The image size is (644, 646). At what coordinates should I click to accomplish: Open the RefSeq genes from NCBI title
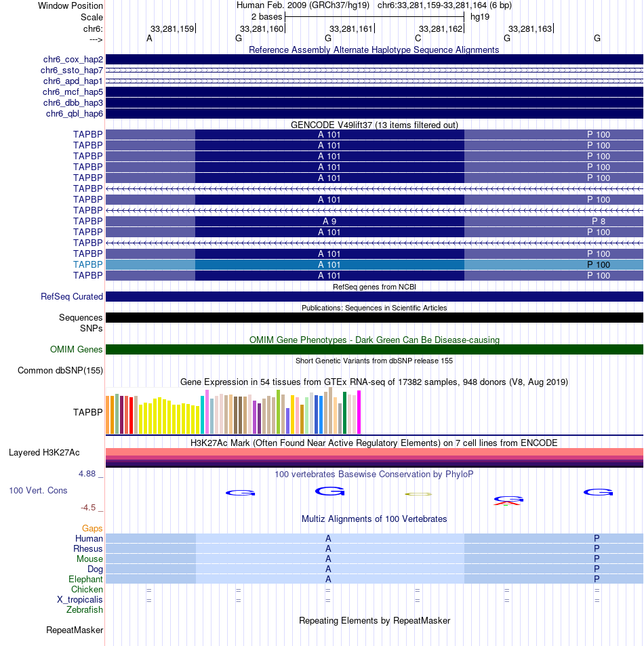374,287
